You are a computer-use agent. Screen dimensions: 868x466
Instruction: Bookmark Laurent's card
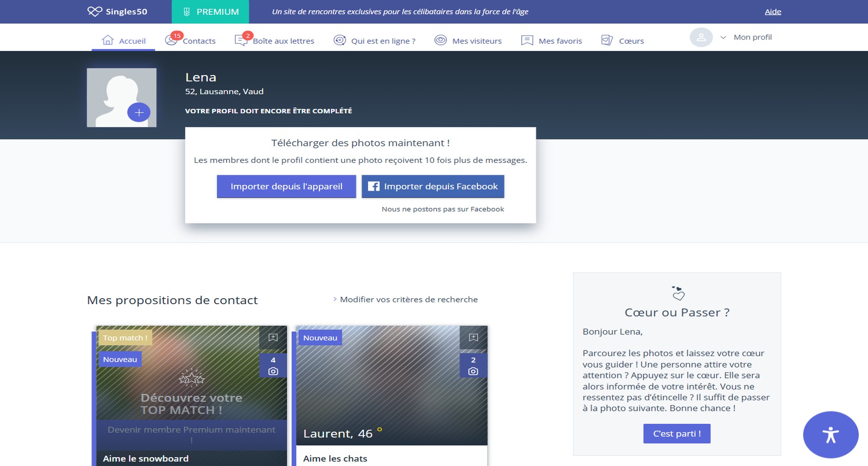coord(473,338)
